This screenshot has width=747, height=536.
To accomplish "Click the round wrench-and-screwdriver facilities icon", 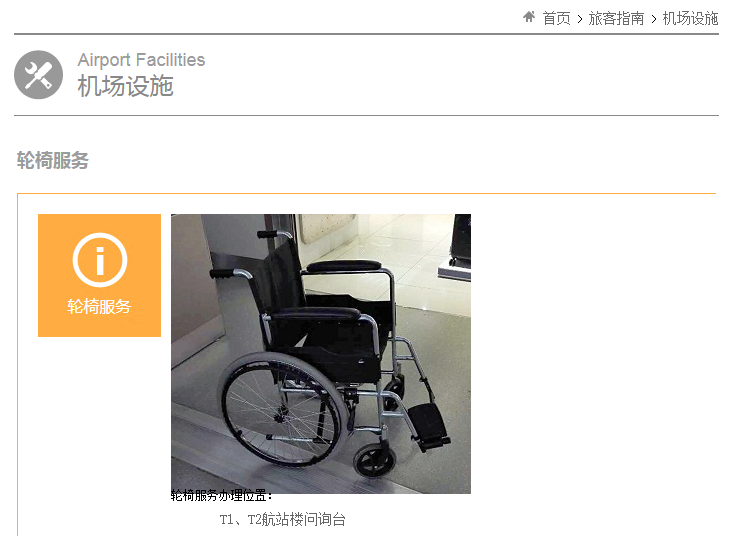I will click(x=39, y=75).
